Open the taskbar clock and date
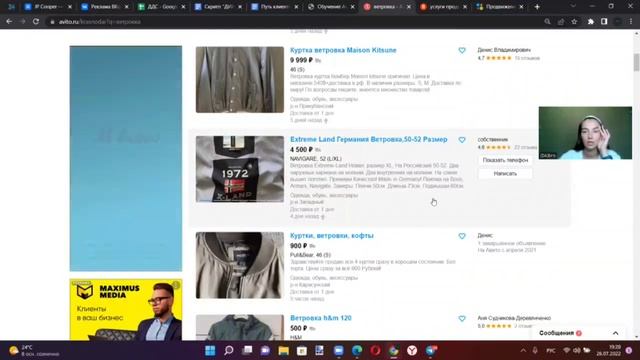The width and height of the screenshot is (640, 360). 608,351
